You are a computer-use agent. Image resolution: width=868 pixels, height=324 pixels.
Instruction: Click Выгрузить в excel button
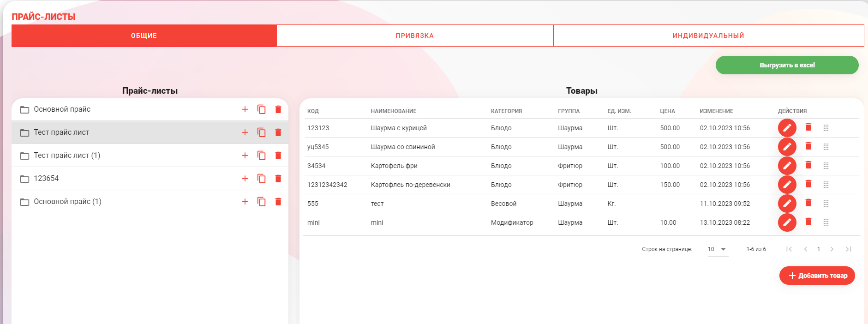[787, 65]
